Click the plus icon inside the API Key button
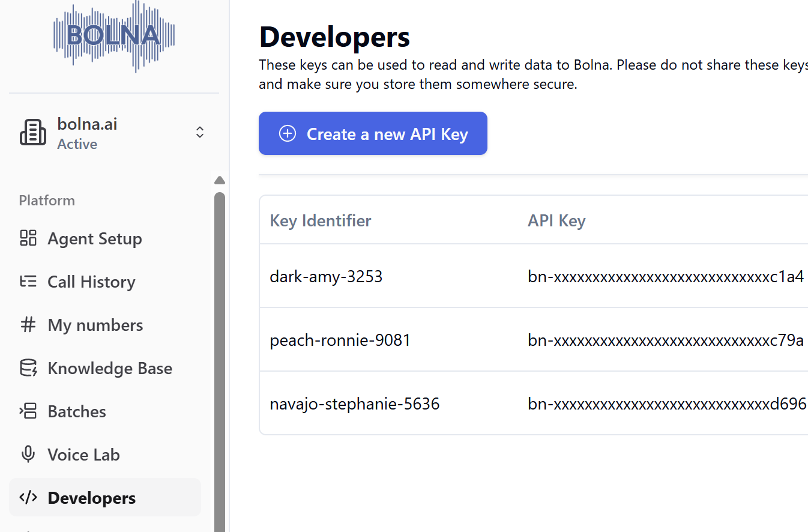Image resolution: width=808 pixels, height=532 pixels. 287,134
